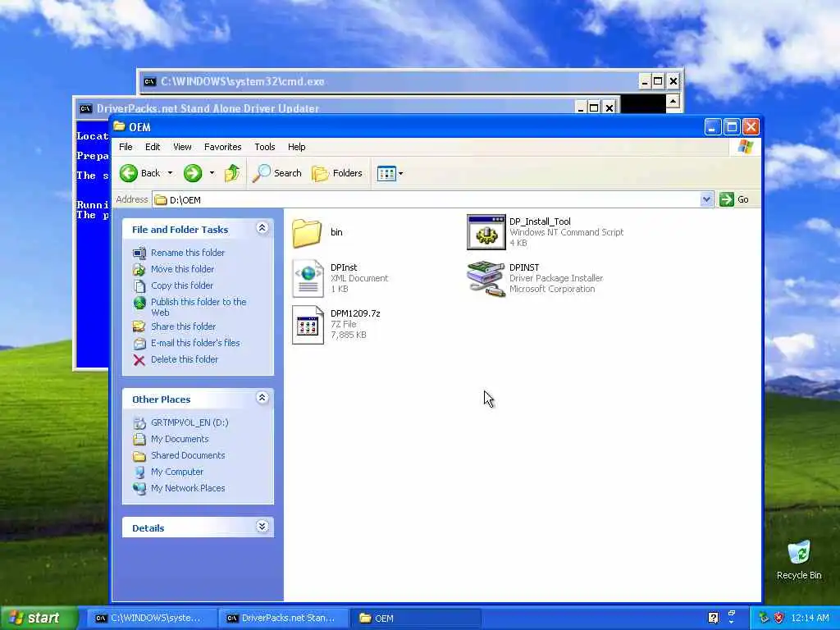Select the DPINST Driver Package Installer icon

coord(486,279)
